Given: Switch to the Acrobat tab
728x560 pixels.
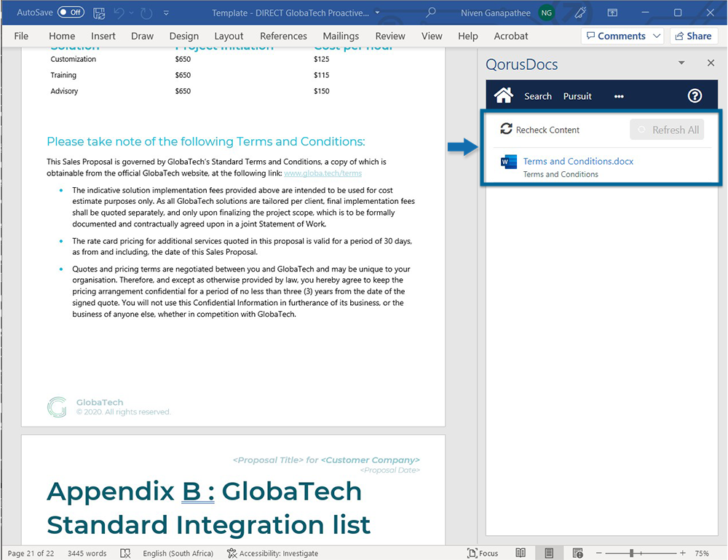Looking at the screenshot, I should tap(511, 36).
